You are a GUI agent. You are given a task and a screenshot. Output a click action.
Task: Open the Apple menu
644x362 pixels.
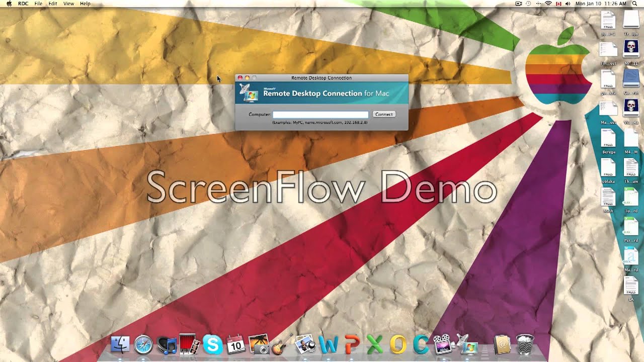click(9, 4)
